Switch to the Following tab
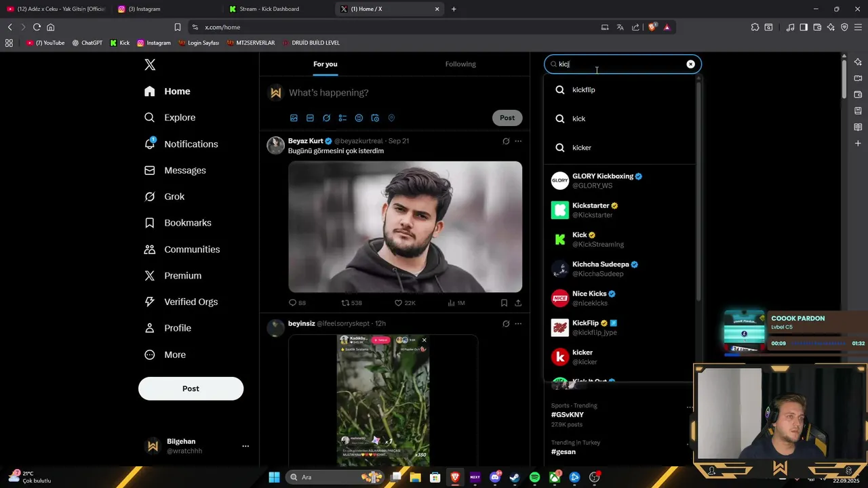The image size is (868, 488). (x=460, y=64)
